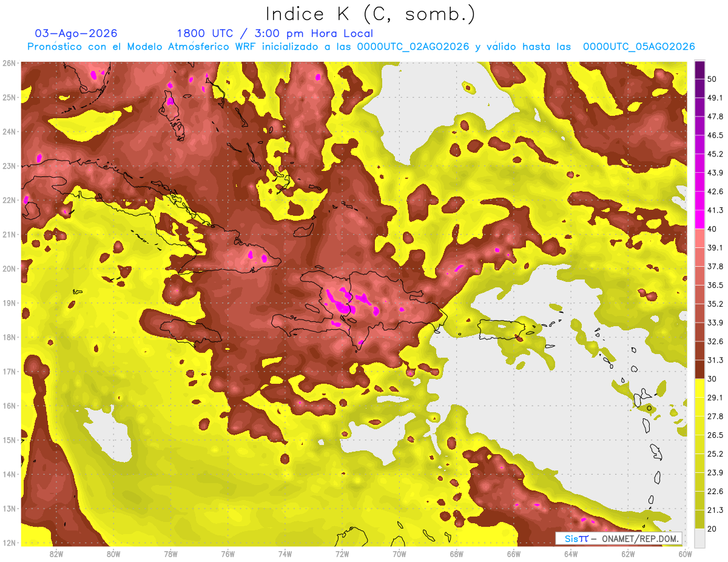Click the longitude label "82W"
This screenshot has height=562, width=728.
[56, 554]
